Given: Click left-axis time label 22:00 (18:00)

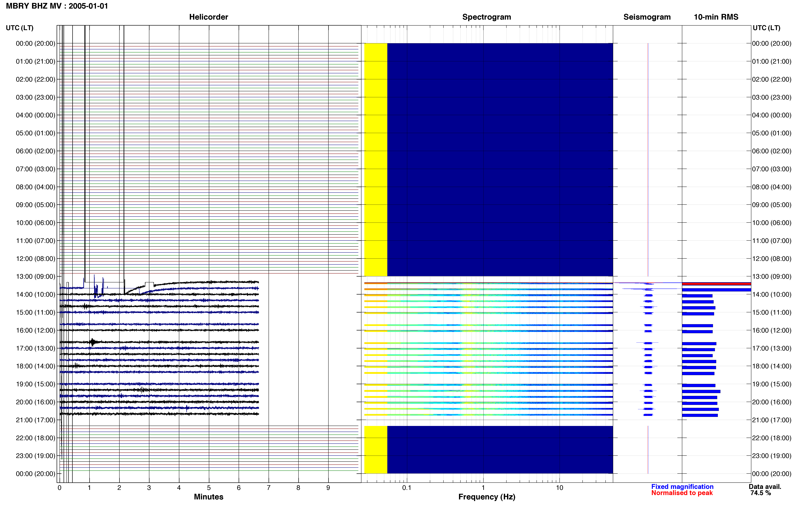Looking at the screenshot, I should point(36,438).
